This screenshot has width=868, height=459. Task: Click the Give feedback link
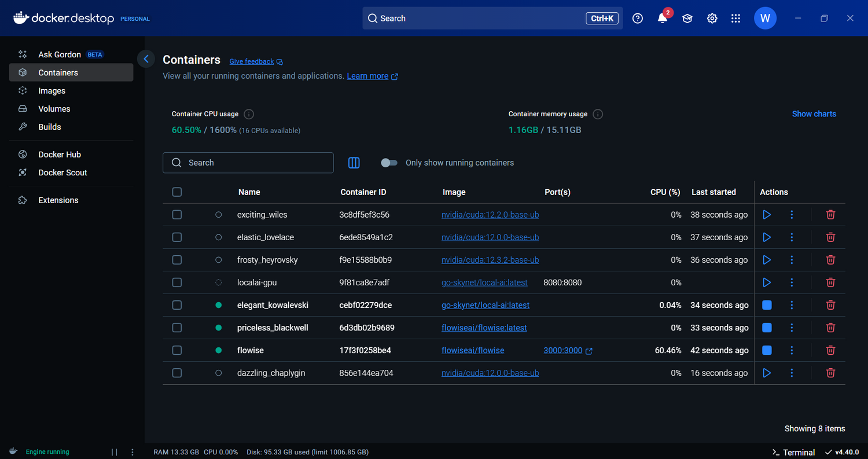[x=256, y=61]
